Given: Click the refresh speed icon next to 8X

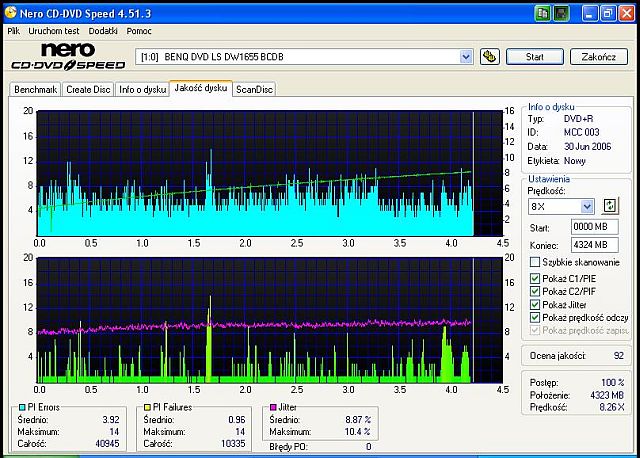Looking at the screenshot, I should 610,206.
